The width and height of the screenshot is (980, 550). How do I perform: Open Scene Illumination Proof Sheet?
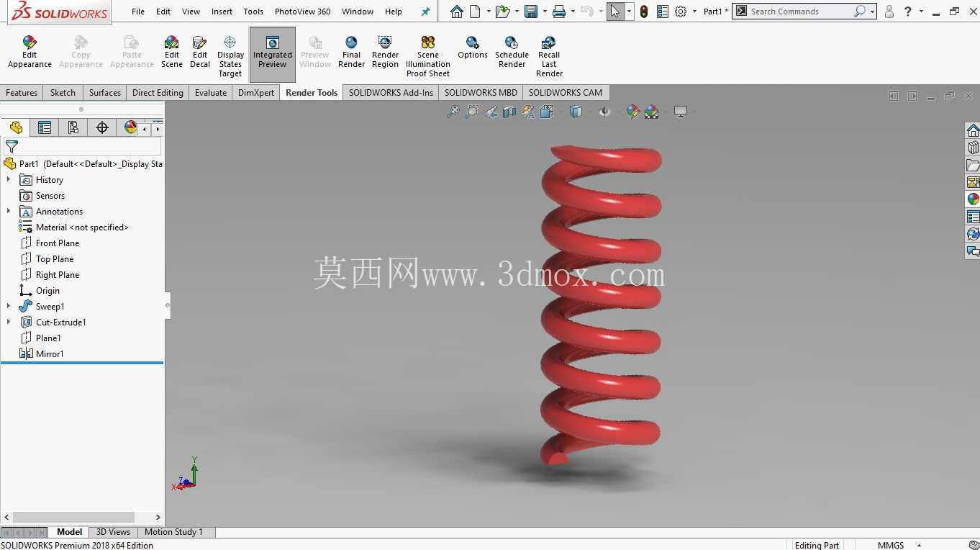coord(428,56)
